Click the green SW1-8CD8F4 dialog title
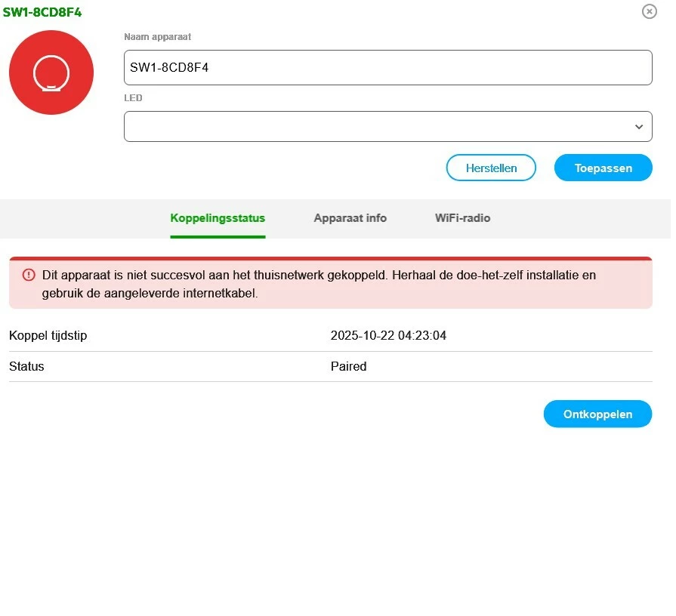This screenshot has height=616, width=676. coord(42,12)
